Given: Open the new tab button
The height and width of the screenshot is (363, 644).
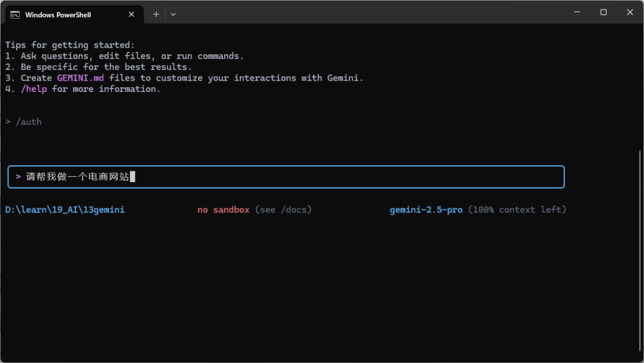Looking at the screenshot, I should (x=156, y=13).
